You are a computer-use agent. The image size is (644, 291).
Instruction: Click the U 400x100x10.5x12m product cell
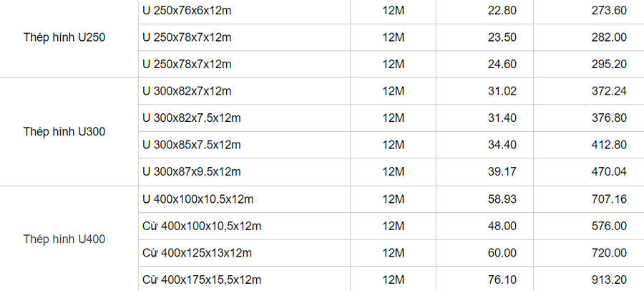(x=197, y=199)
